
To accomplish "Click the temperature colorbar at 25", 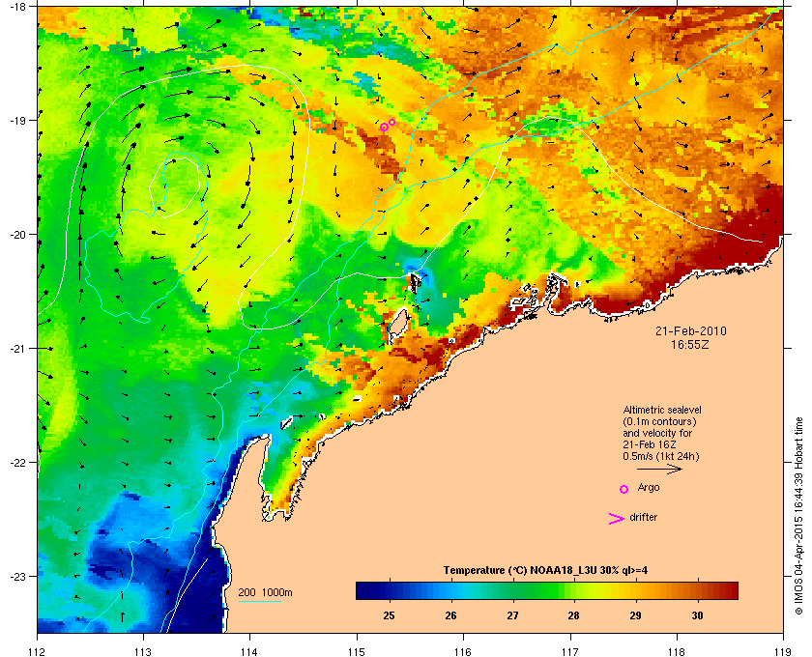I will (389, 590).
